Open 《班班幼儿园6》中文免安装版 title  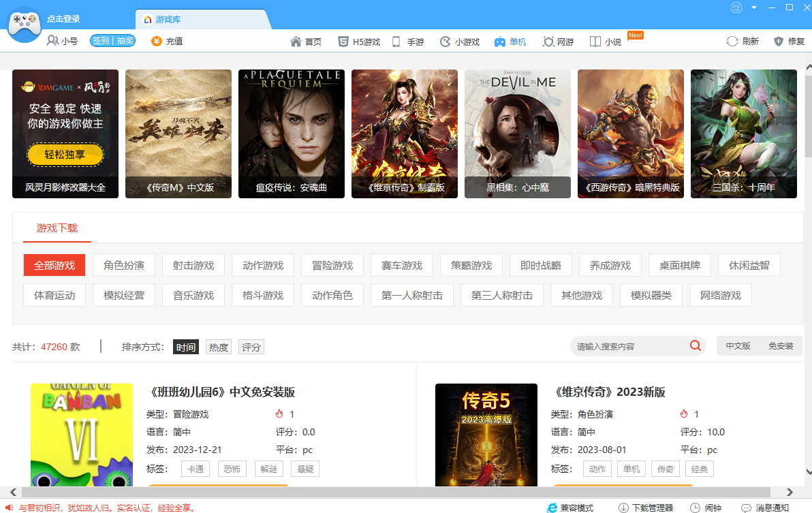coord(221,392)
